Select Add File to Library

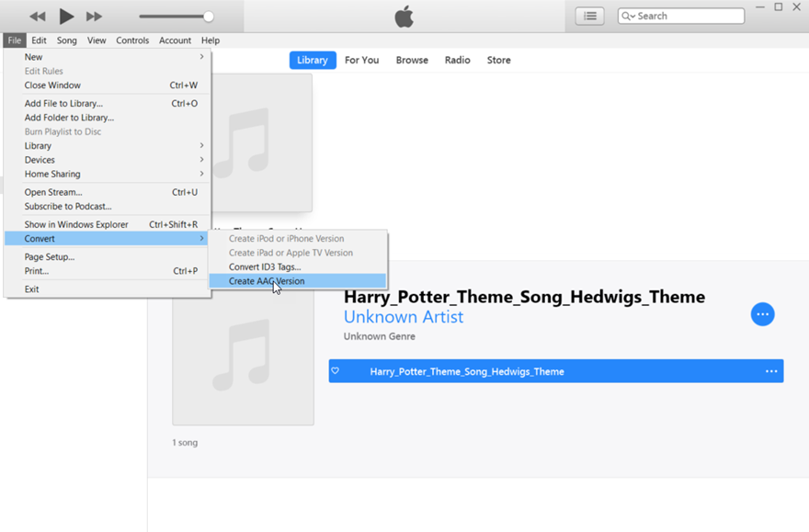pyautogui.click(x=108, y=103)
